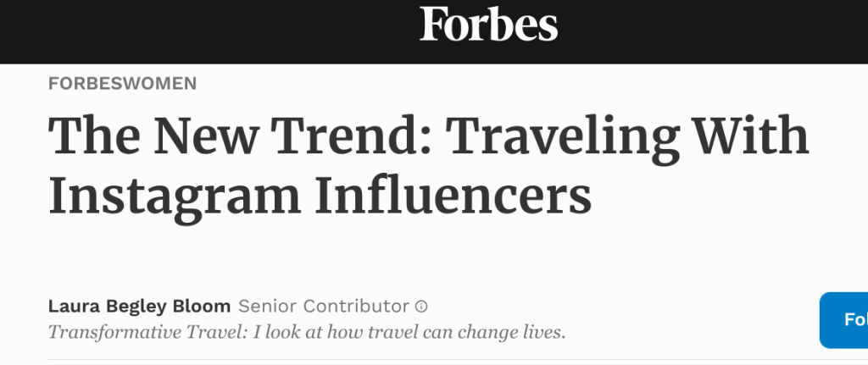The image size is (868, 365).
Task: Click the Forbes logo in header
Action: click(x=489, y=24)
